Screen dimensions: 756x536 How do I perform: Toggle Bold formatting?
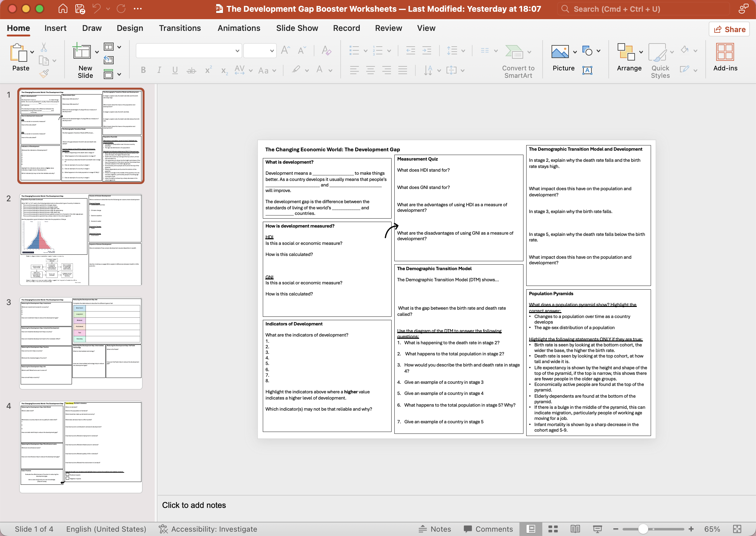143,70
